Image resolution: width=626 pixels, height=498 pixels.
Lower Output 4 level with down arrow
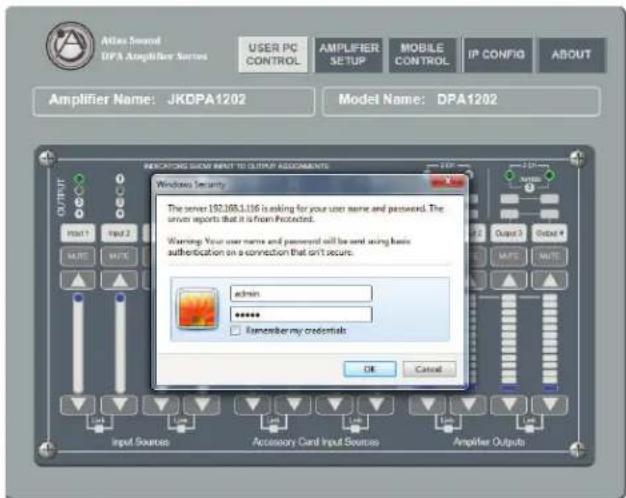pos(550,405)
